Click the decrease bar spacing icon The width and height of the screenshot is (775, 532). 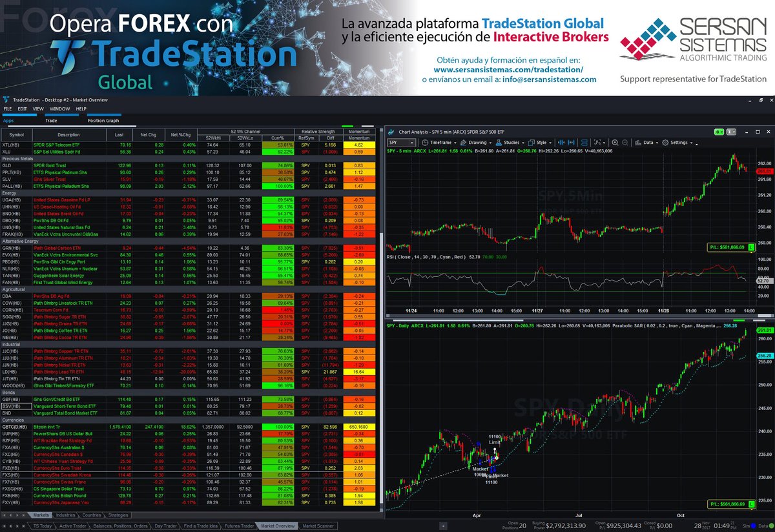pyautogui.click(x=561, y=142)
